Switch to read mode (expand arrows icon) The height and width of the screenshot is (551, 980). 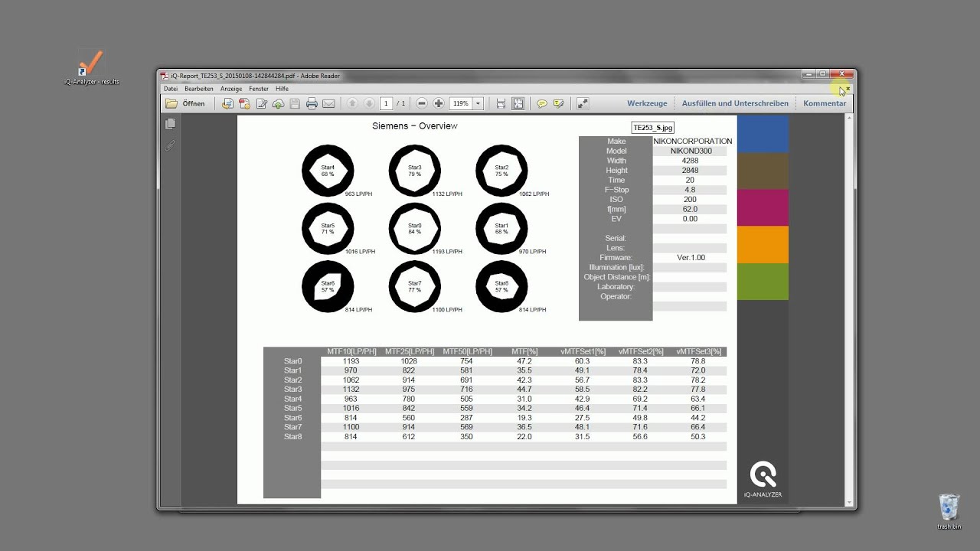[x=582, y=103]
